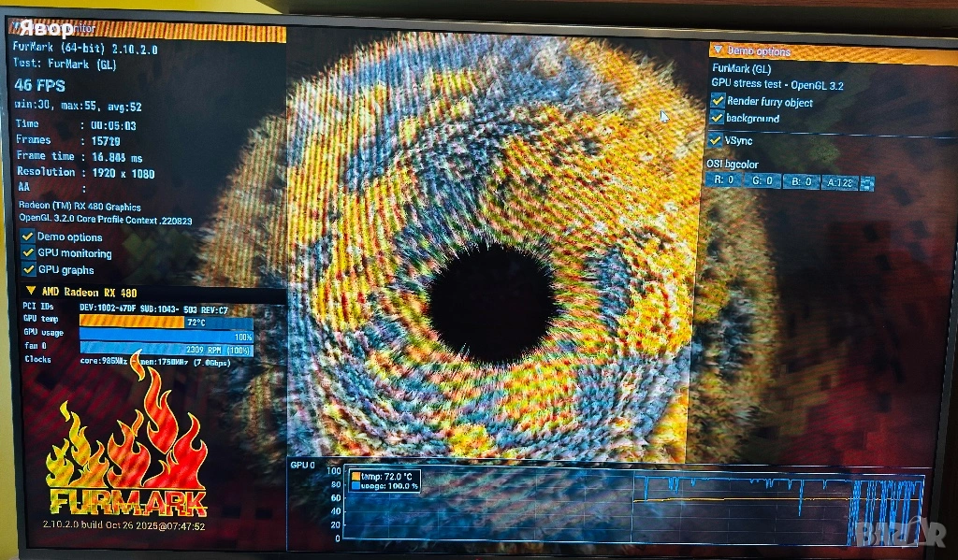Image resolution: width=958 pixels, height=560 pixels.
Task: Click the R: 0 color value field
Action: pyautogui.click(x=723, y=181)
